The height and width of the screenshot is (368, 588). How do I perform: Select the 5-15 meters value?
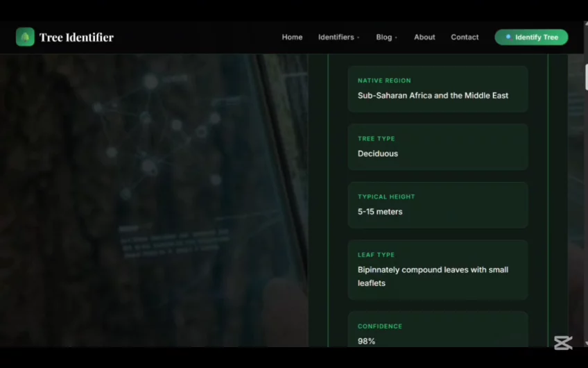380,211
